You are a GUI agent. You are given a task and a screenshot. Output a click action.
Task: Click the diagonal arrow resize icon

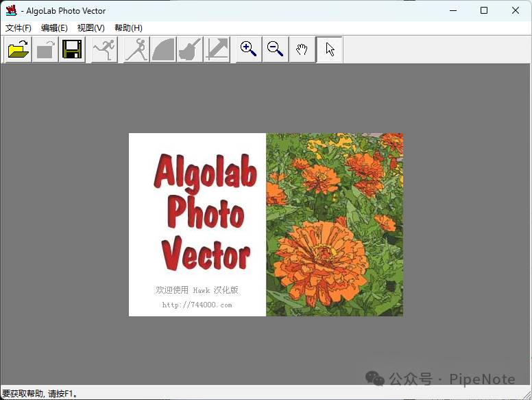[x=217, y=49]
